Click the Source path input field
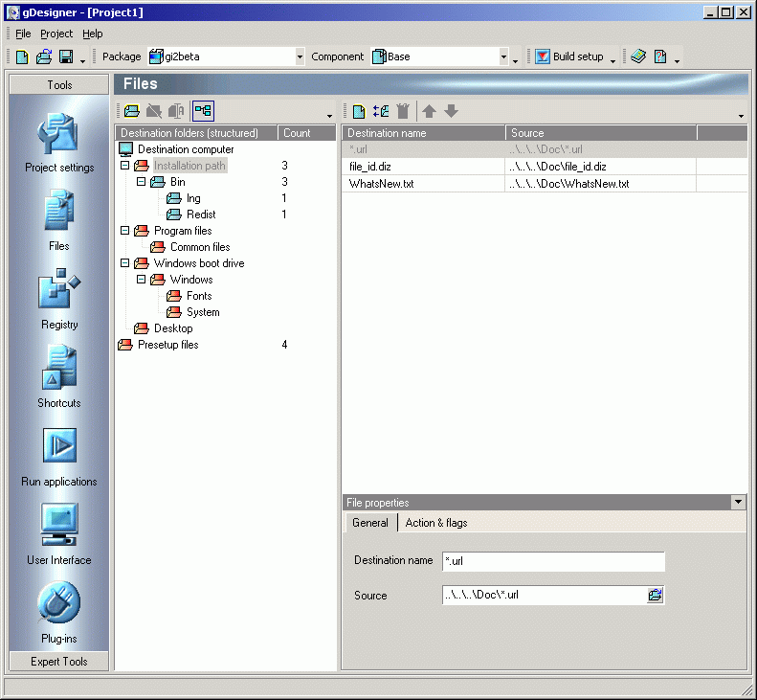Image resolution: width=757 pixels, height=700 pixels. (545, 595)
